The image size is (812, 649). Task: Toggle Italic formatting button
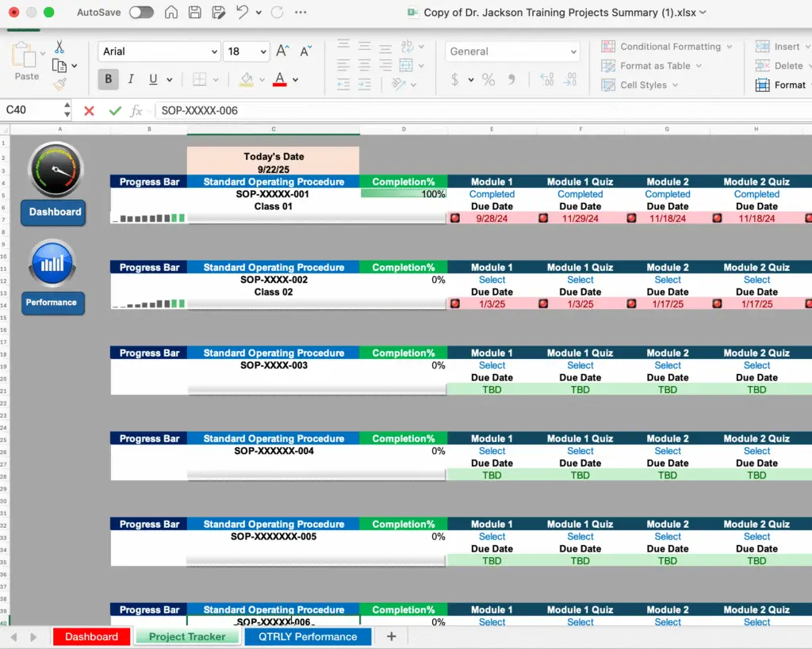pyautogui.click(x=130, y=79)
